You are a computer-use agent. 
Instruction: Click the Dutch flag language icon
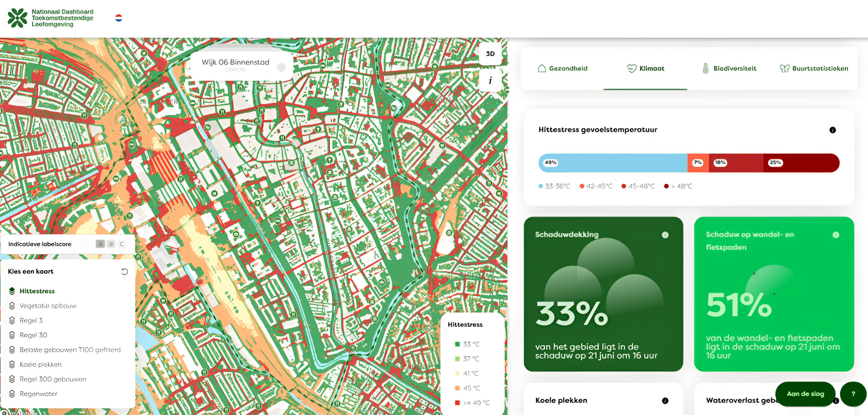coord(119,18)
